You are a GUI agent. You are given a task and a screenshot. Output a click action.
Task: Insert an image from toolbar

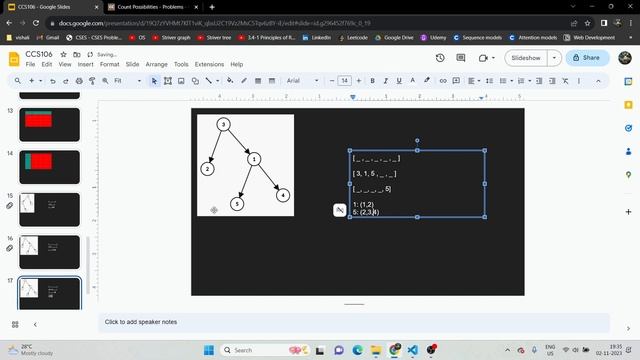[181, 81]
